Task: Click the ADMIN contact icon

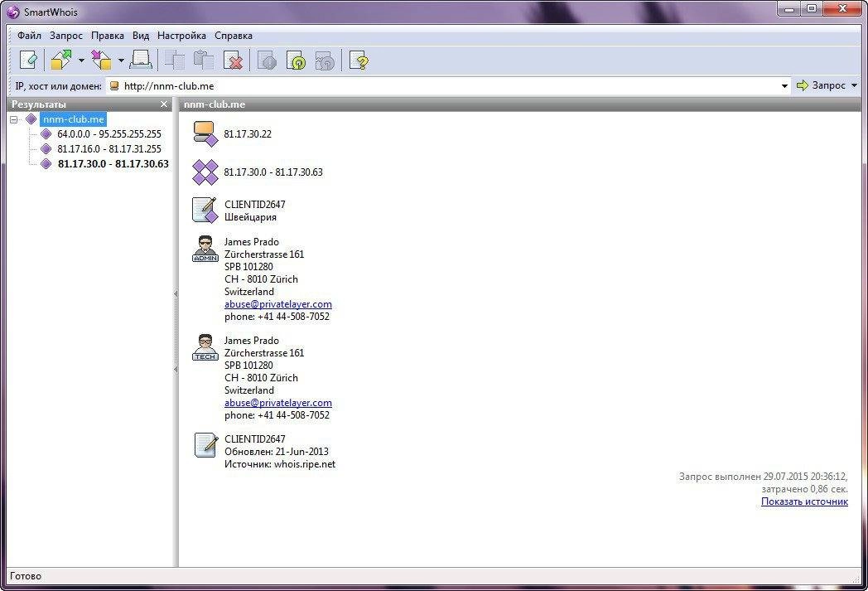Action: click(x=205, y=249)
